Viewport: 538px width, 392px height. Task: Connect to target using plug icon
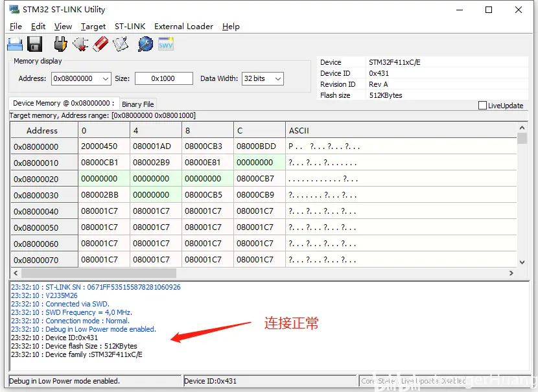point(60,44)
